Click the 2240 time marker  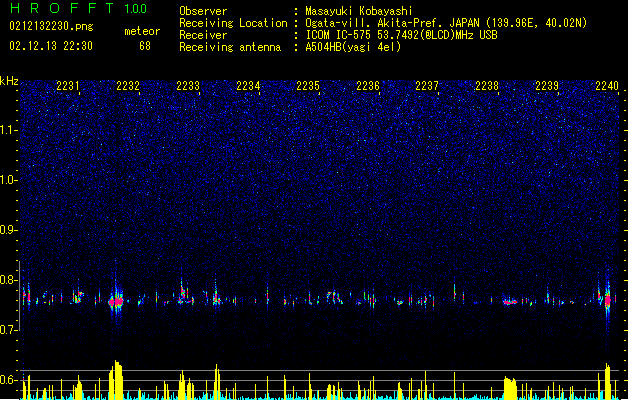tap(607, 86)
